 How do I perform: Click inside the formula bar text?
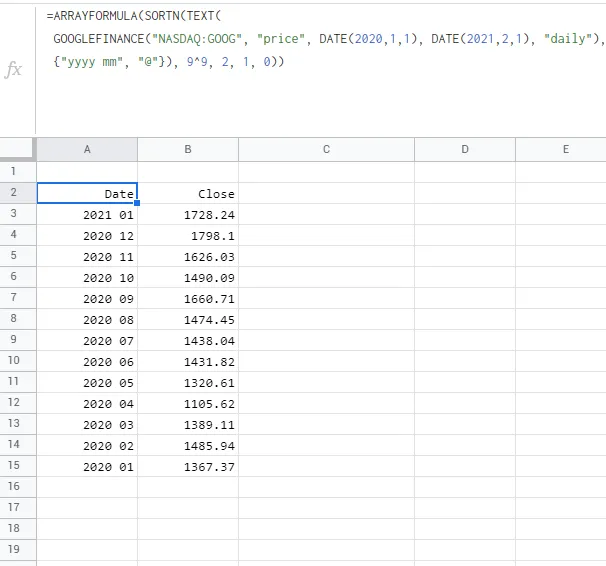pyautogui.click(x=325, y=39)
